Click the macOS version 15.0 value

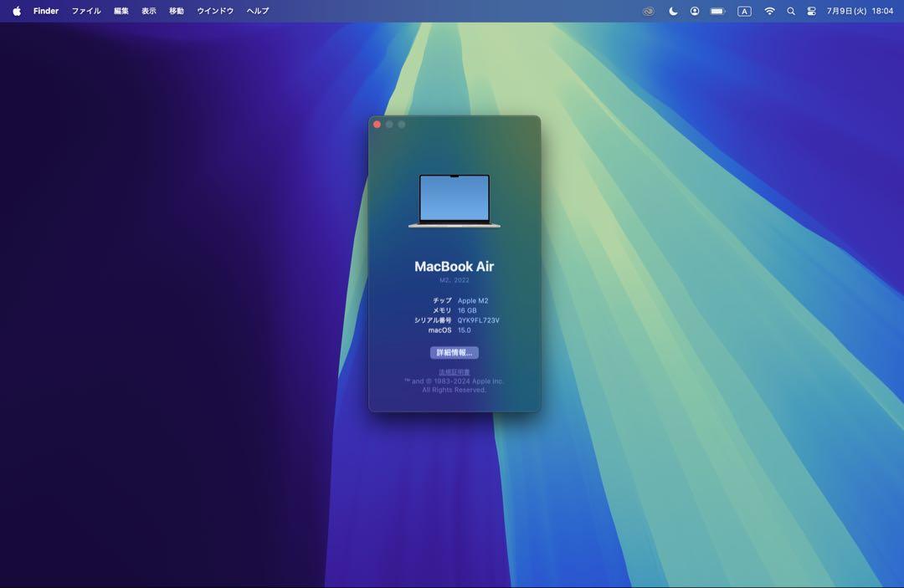[x=464, y=330]
